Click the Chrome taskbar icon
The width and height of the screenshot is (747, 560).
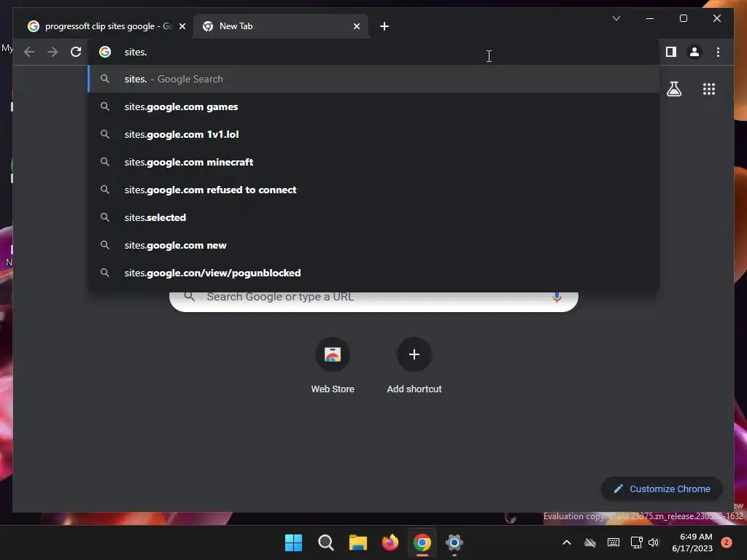(x=422, y=542)
